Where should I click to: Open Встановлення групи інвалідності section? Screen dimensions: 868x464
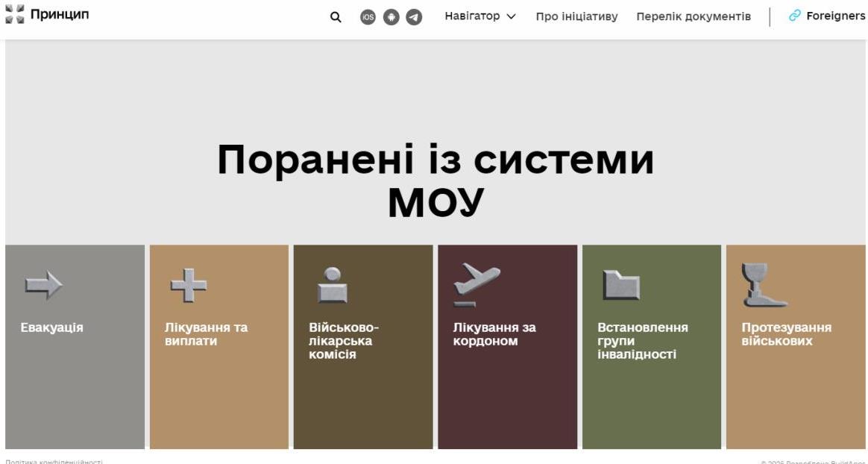tap(642, 340)
